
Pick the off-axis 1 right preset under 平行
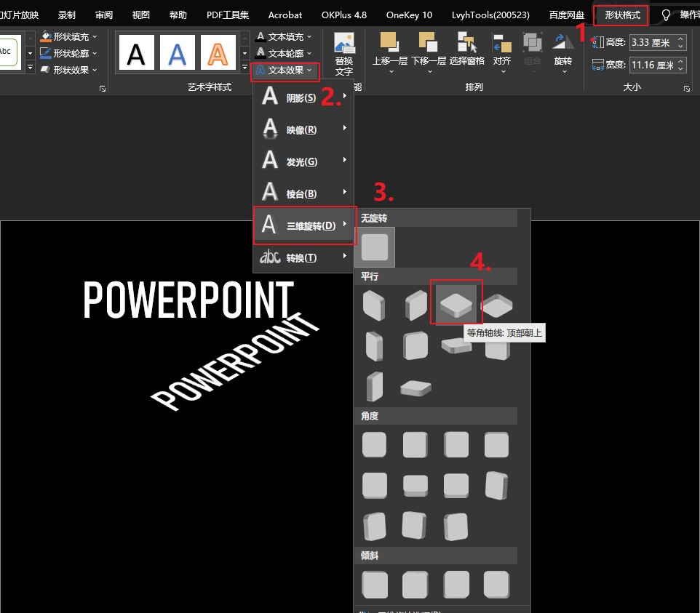click(x=415, y=346)
